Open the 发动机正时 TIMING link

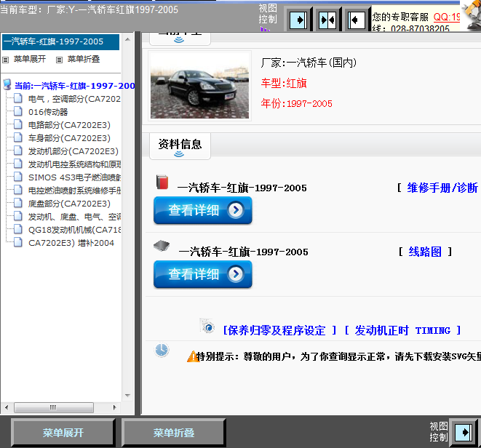[402, 331]
